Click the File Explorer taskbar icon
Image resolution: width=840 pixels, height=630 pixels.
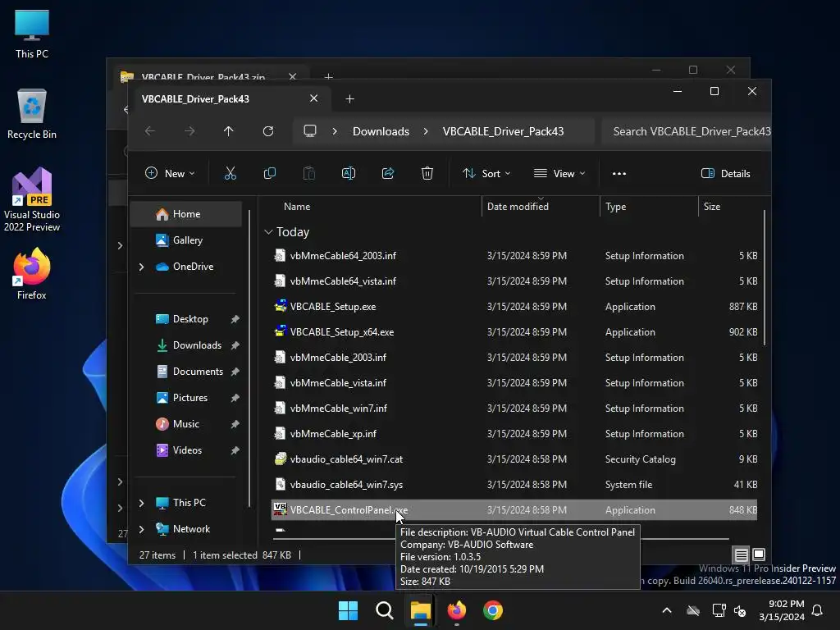pyautogui.click(x=421, y=610)
